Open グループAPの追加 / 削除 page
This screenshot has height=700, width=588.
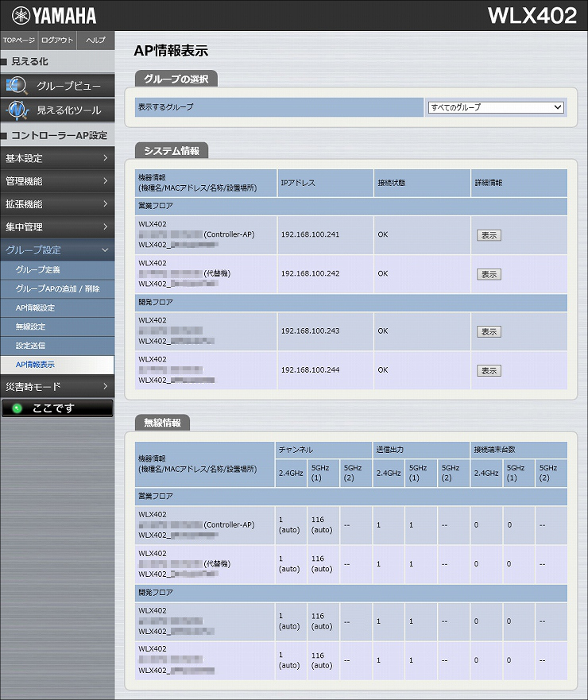pos(57,289)
